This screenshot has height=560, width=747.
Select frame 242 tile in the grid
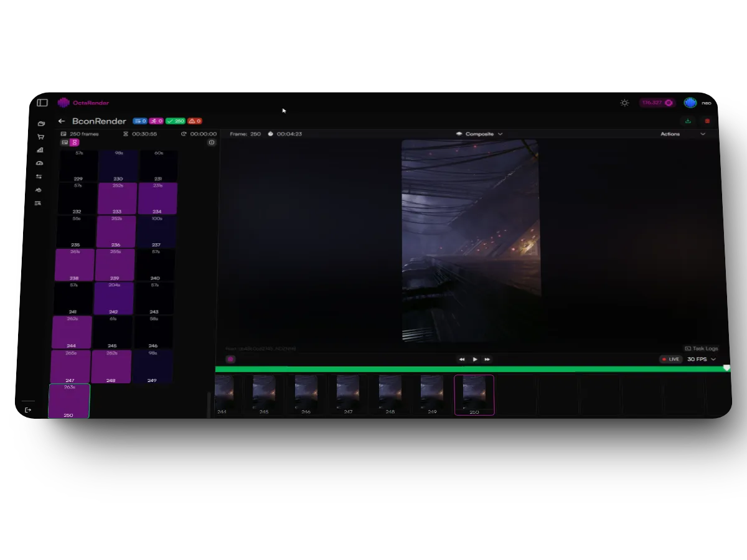click(x=113, y=299)
